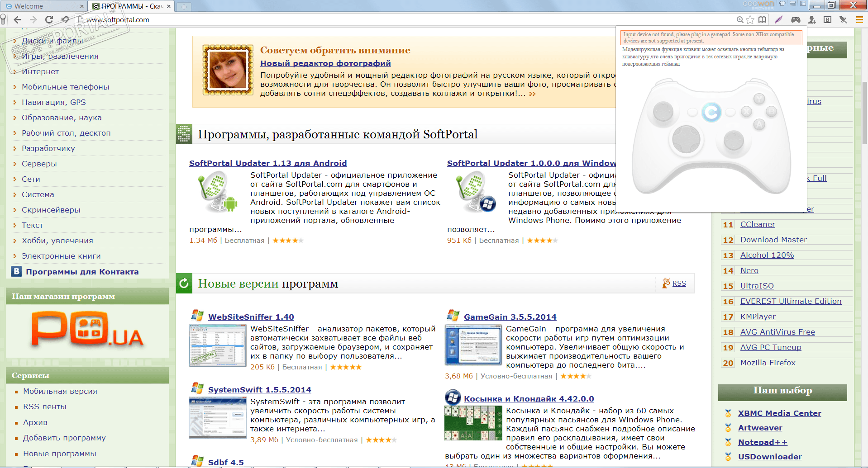Open the Косынка и Клондайк 4.42.0.0 link
This screenshot has width=868, height=468.
point(529,399)
